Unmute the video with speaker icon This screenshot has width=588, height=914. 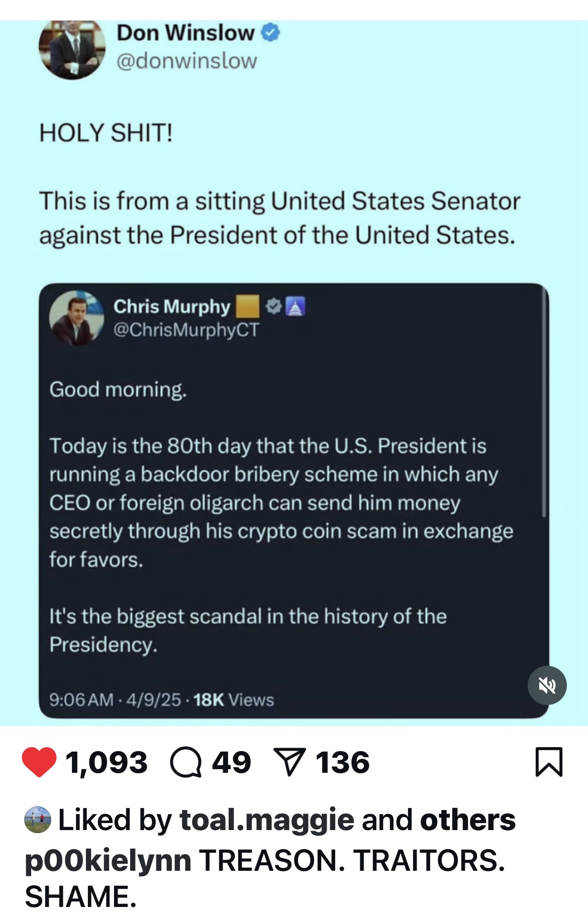tap(547, 685)
